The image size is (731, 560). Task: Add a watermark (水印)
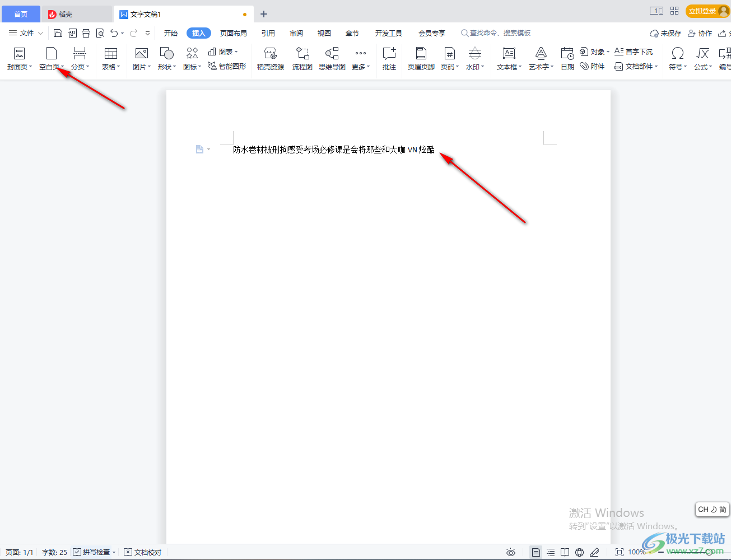click(x=475, y=59)
